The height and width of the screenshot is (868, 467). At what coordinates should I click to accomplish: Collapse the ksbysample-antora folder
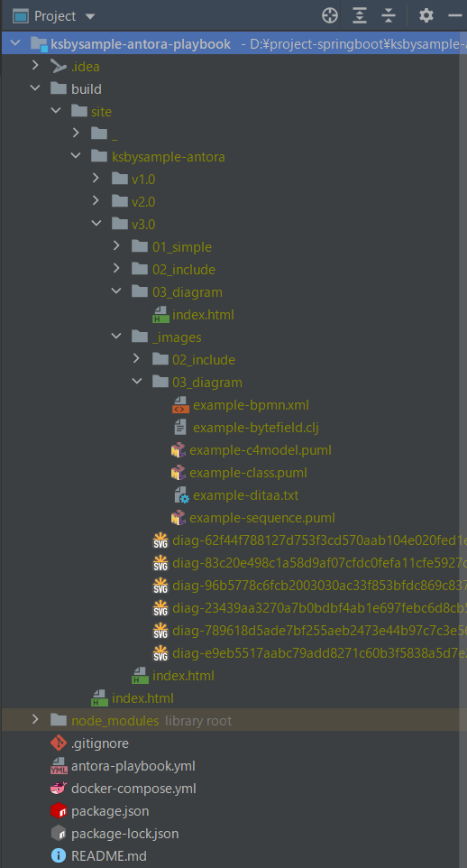pyautogui.click(x=77, y=157)
